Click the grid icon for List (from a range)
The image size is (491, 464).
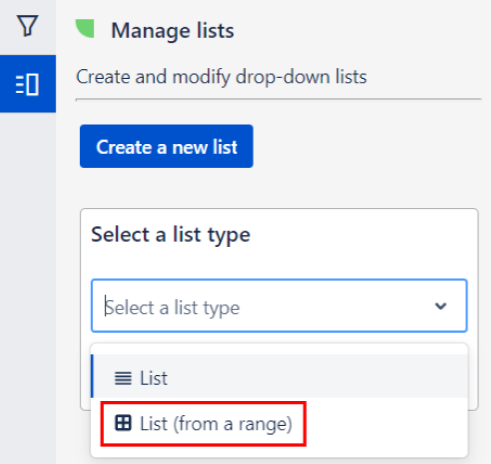[x=123, y=423]
